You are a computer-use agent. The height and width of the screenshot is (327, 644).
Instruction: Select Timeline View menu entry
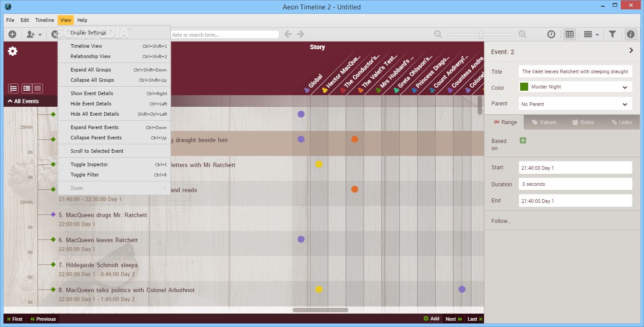[x=114, y=46]
